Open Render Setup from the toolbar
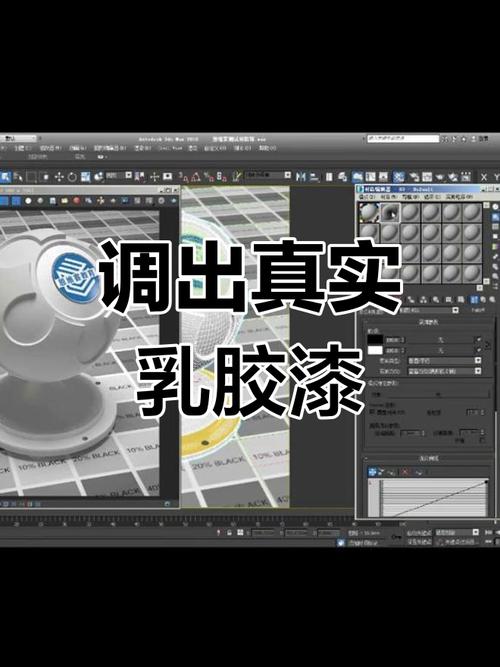Viewport: 500px width, 667px height. point(414,177)
